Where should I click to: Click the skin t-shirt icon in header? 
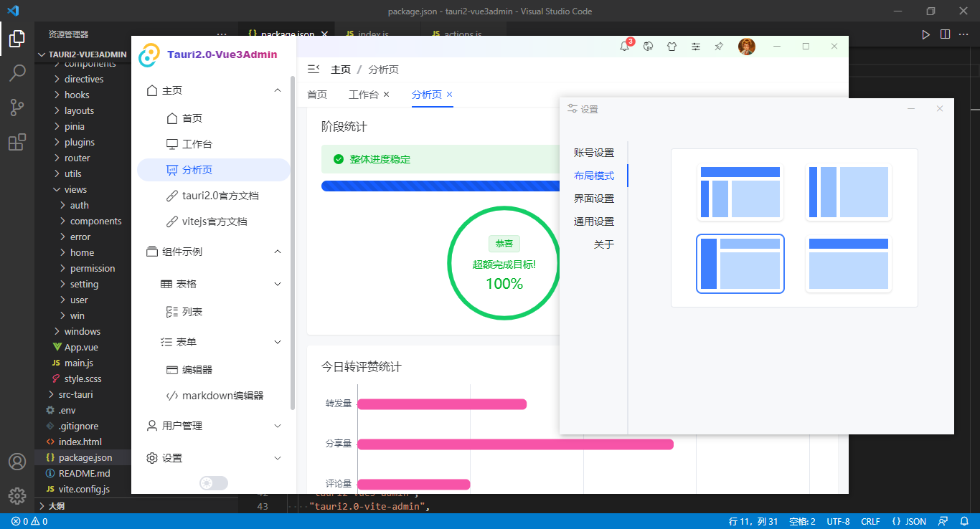pyautogui.click(x=672, y=47)
